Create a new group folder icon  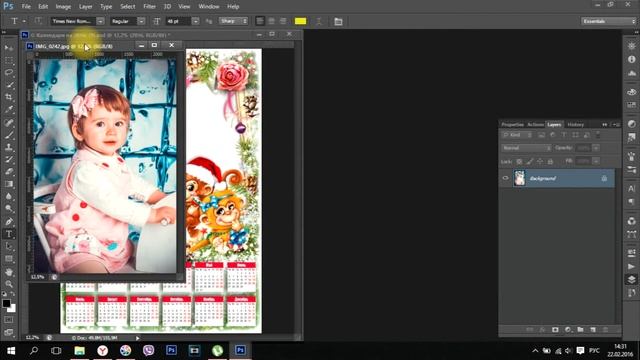tap(580, 329)
